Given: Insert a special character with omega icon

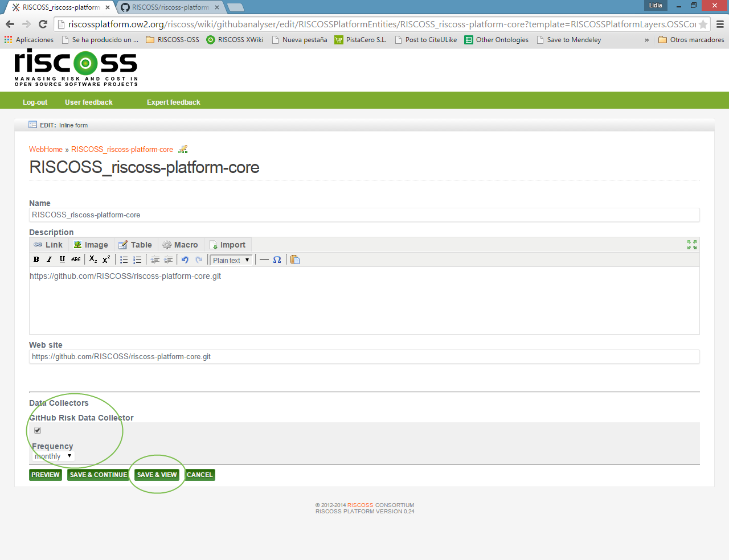Looking at the screenshot, I should pyautogui.click(x=277, y=260).
